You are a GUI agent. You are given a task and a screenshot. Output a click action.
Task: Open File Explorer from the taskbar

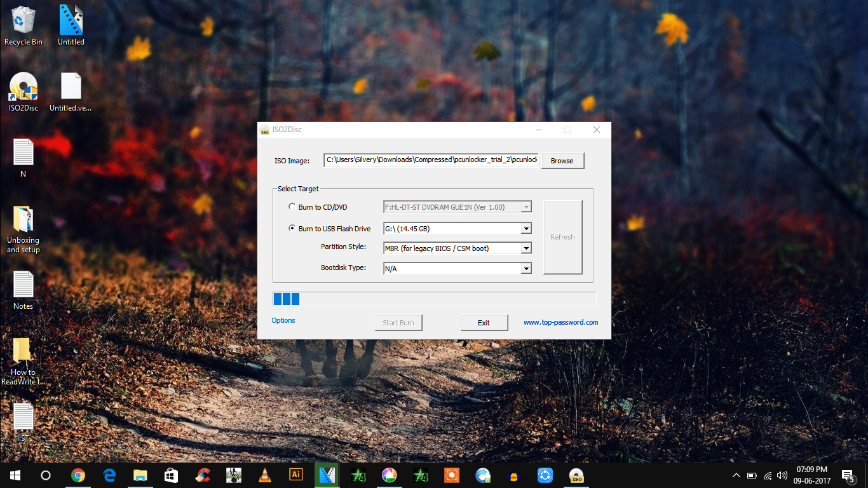pyautogui.click(x=140, y=475)
